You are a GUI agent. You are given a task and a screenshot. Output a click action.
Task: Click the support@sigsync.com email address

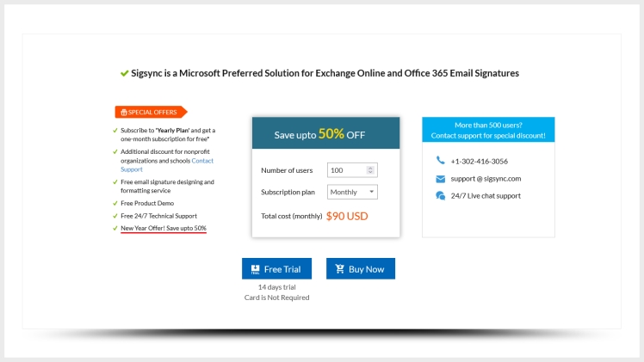click(486, 179)
